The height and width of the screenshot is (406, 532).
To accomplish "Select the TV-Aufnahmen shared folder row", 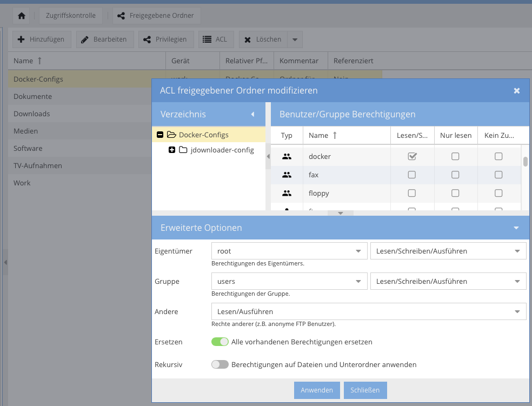I will coord(79,165).
